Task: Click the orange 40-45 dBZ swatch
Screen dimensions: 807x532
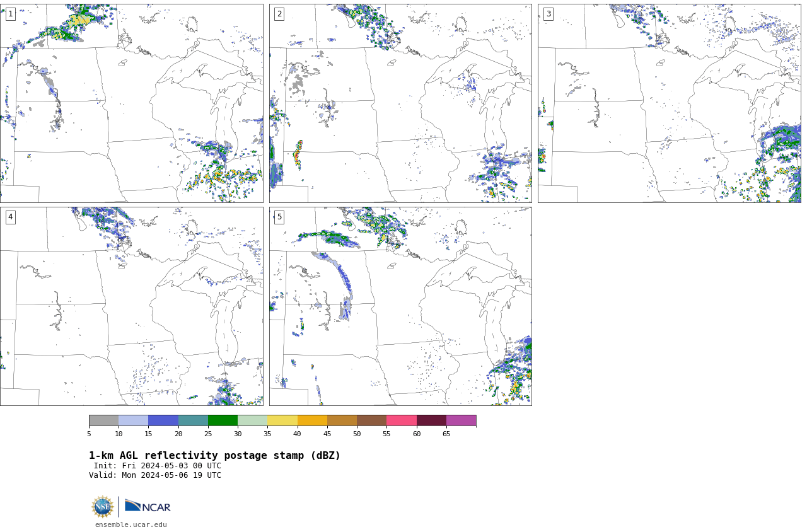Action: (312, 420)
